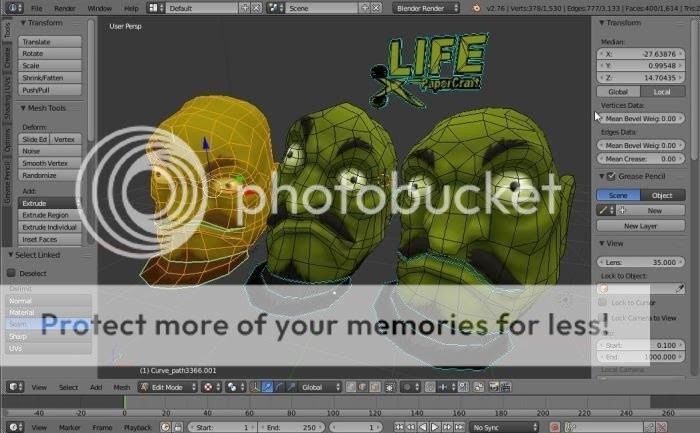Select the rotate manipulator arc icon

(x=279, y=387)
